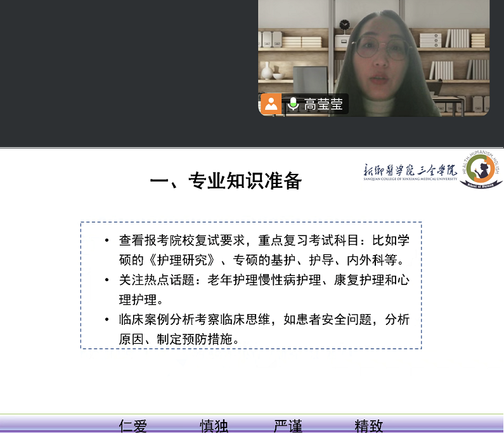Image resolution: width=504 pixels, height=434 pixels.
Task: Click the bullet line starting with 临床案例分析
Action: point(264,319)
